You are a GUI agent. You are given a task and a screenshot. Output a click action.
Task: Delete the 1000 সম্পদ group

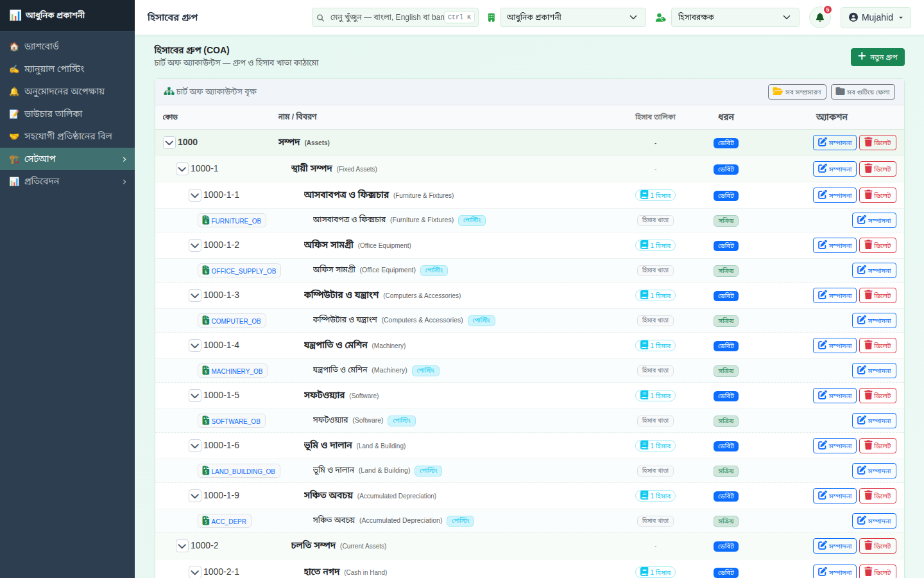(x=878, y=143)
